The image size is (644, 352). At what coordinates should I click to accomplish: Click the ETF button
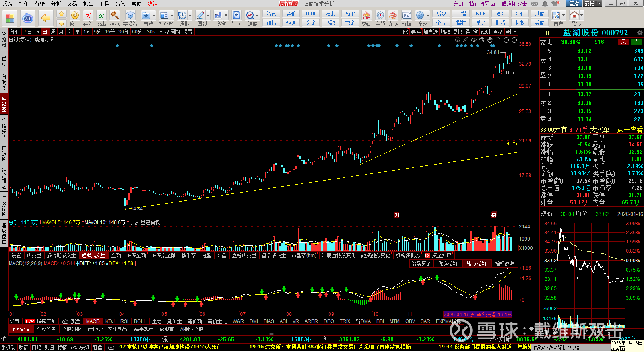click(x=481, y=14)
